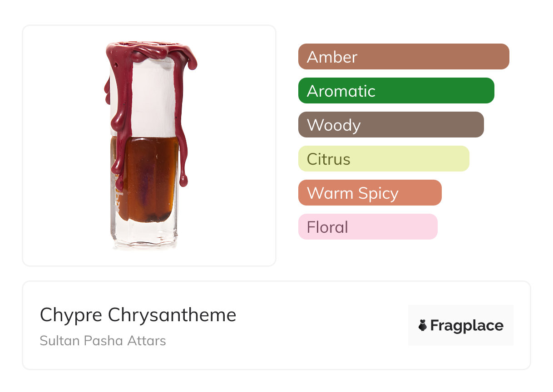Click the Fragplace wordmark text
This screenshot has height=392, width=553.
click(467, 326)
